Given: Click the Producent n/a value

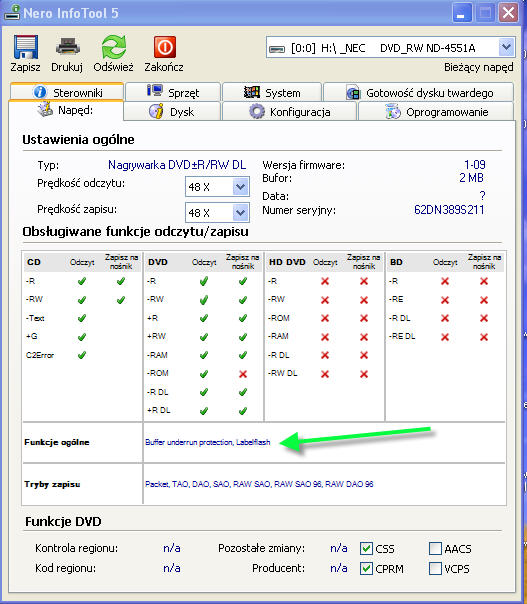Looking at the screenshot, I should 339,568.
